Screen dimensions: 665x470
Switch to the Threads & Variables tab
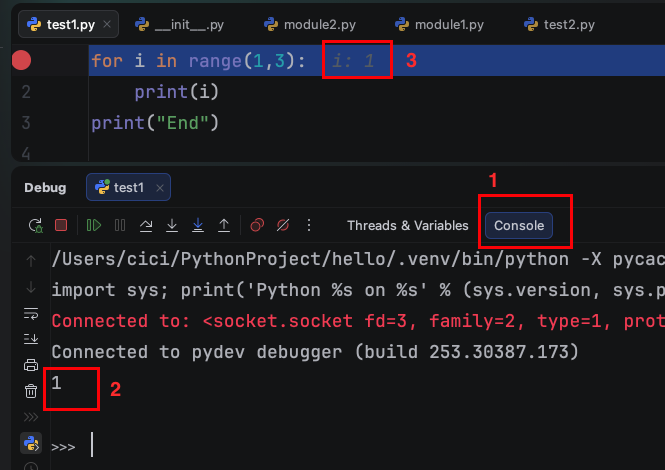click(x=407, y=225)
